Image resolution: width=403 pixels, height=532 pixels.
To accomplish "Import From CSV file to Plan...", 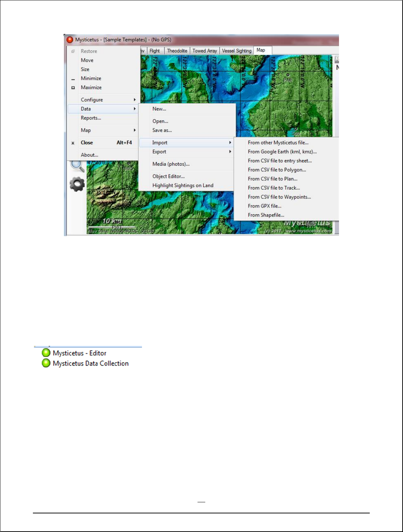I will tap(286, 179).
